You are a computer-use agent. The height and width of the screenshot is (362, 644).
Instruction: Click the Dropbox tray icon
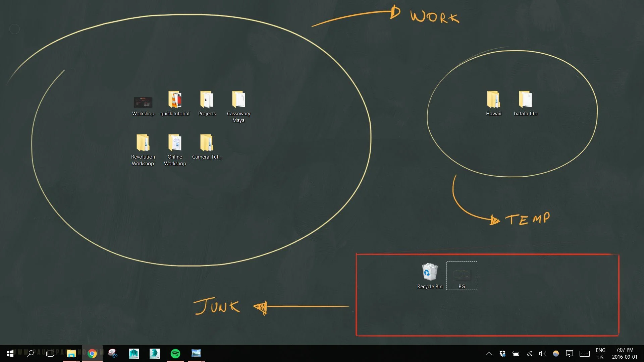(x=502, y=354)
